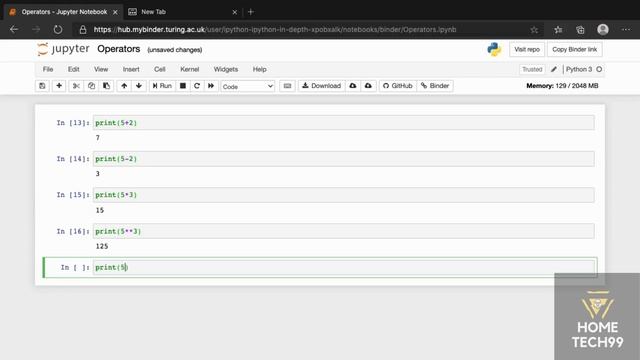The width and height of the screenshot is (640, 360).
Task: Open browser collections icon
Action: 580,29
